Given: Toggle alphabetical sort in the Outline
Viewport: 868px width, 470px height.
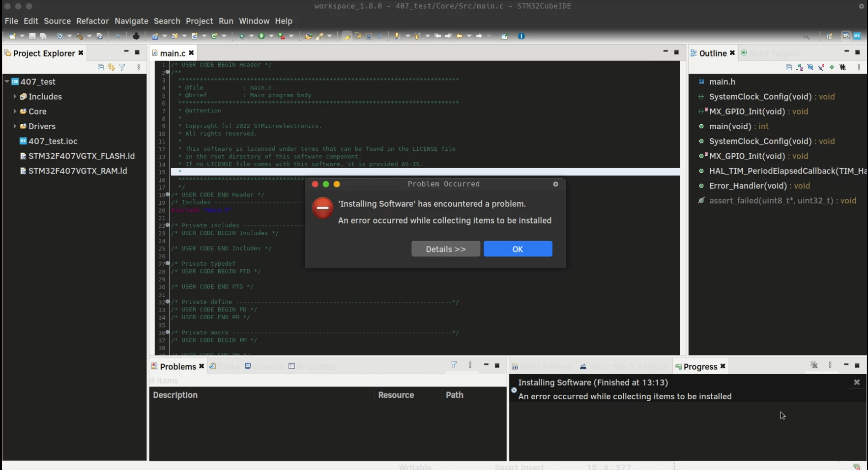Looking at the screenshot, I should coord(800,67).
